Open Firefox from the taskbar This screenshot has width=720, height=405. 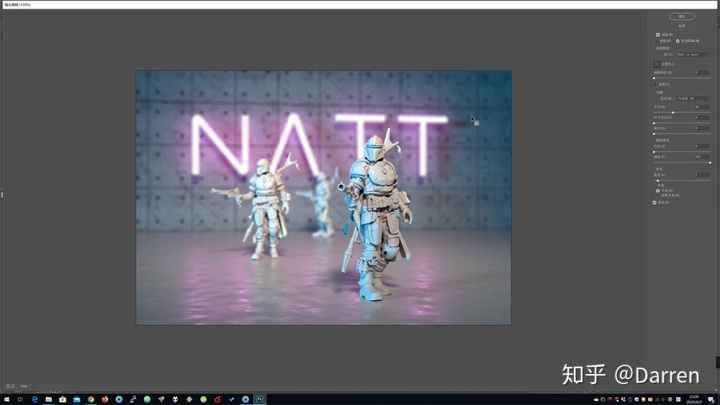pos(105,399)
